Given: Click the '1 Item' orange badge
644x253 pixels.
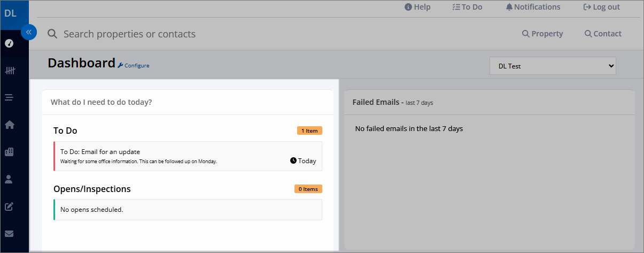Looking at the screenshot, I should pyautogui.click(x=309, y=131).
